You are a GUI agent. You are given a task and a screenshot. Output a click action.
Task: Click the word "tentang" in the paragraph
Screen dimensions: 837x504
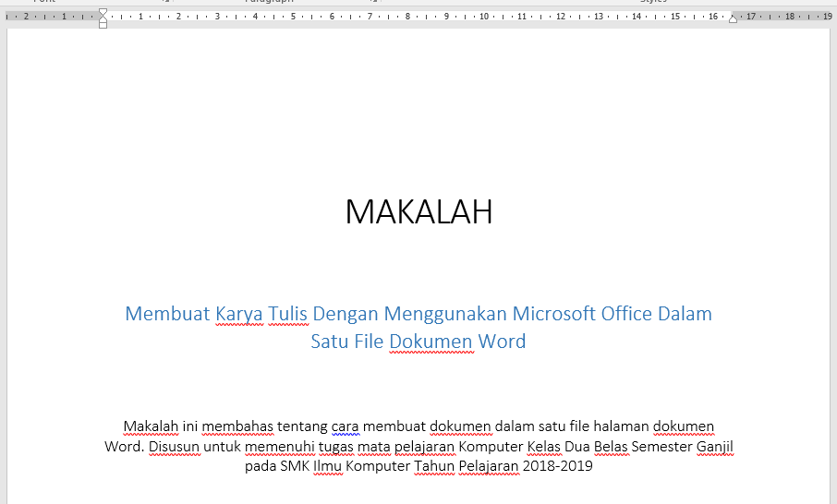point(302,426)
